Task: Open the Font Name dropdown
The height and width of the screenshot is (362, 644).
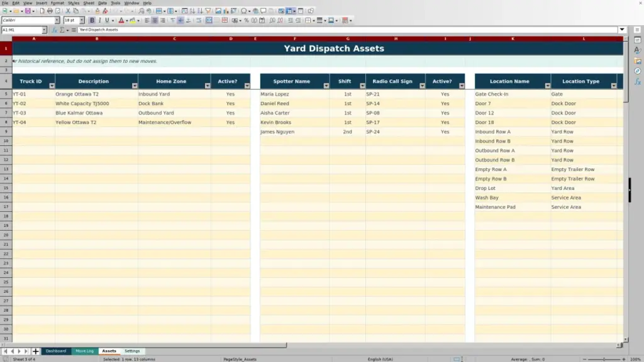Action: (57, 20)
